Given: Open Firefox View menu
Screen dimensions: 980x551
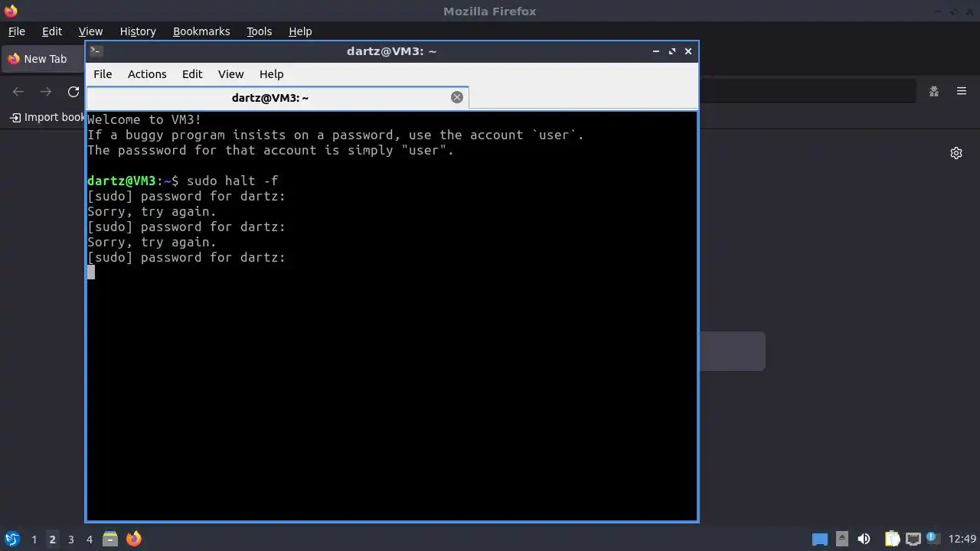Looking at the screenshot, I should pos(90,31).
